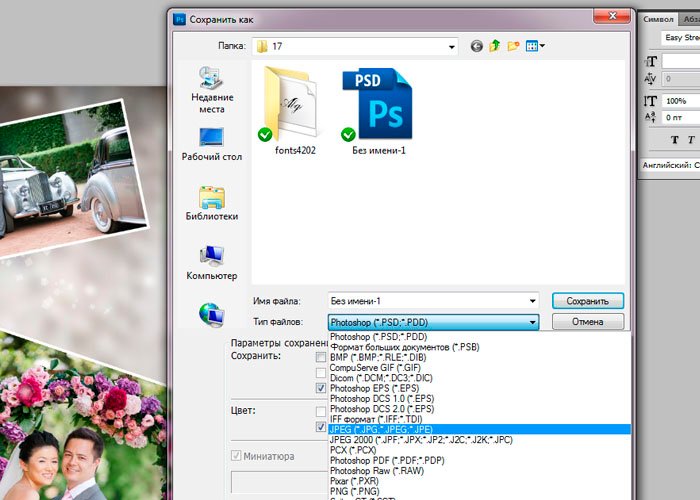Viewport: 700px width, 500px height.
Task: Toggle the Миниатюра checkbox
Action: tap(238, 456)
